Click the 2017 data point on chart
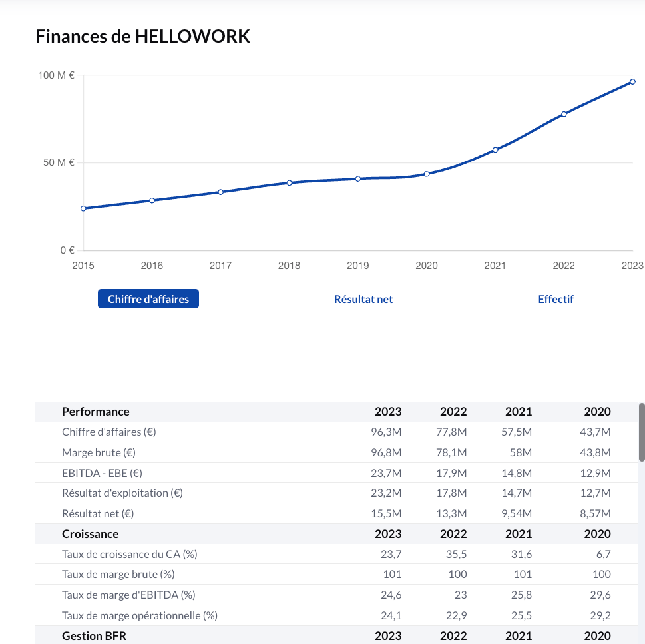The image size is (645, 644). coord(220,192)
